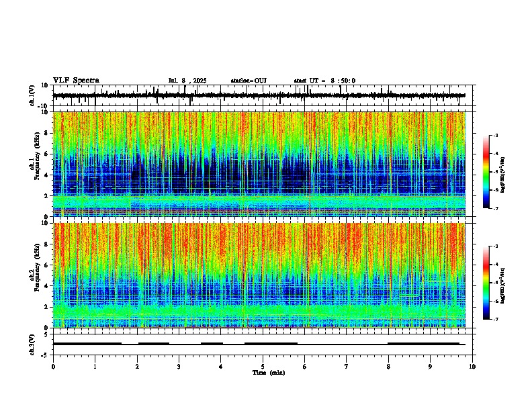The image size is (532, 411).
Task: Click the 0 tick on the time axis
Action: [53, 367]
